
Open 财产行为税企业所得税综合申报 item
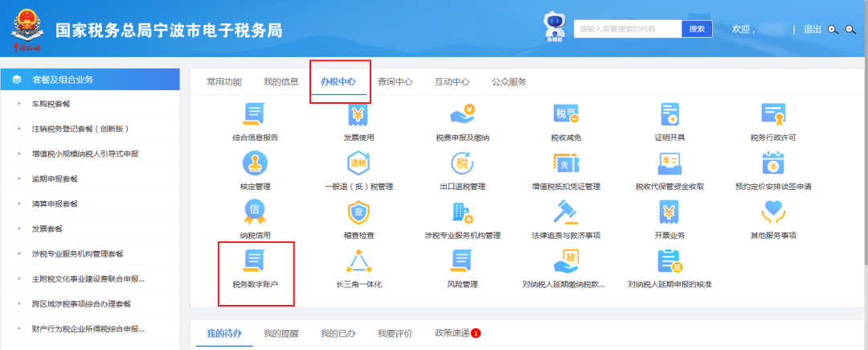[x=88, y=329]
